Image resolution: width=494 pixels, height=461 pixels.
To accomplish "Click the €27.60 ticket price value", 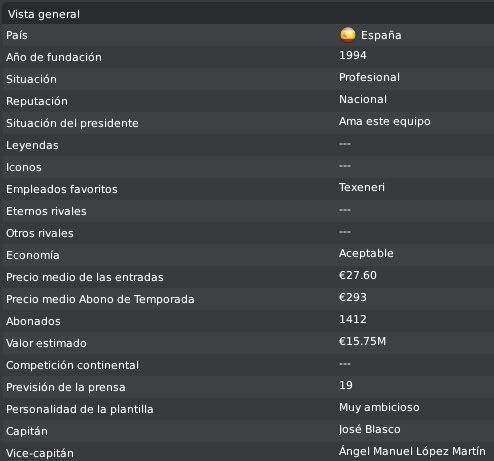I will 358,275.
